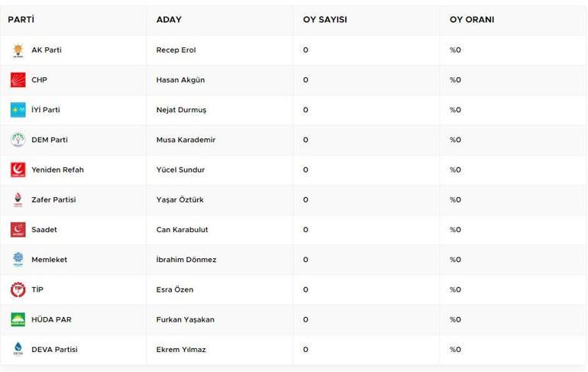Open candidate Hasan Akgün
The width and height of the screenshot is (588, 372).
click(180, 80)
